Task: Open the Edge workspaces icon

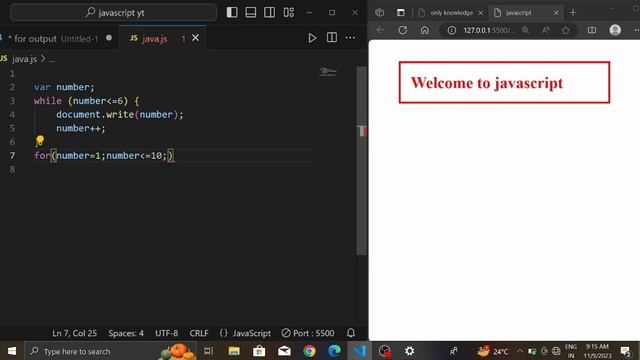Action: pos(380,13)
